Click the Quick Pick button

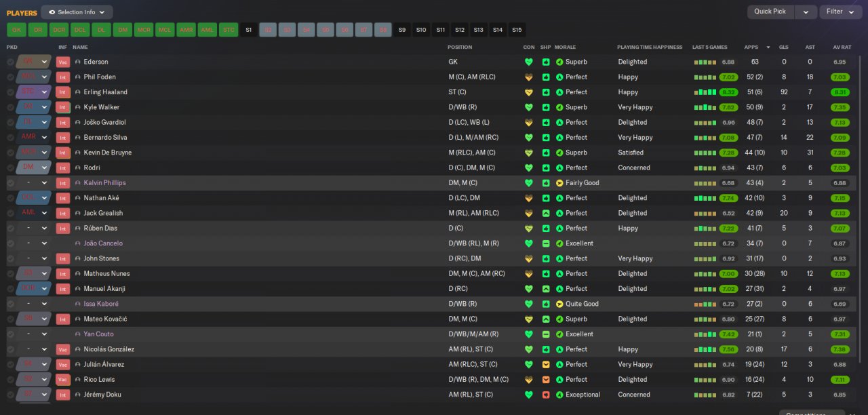click(x=770, y=12)
